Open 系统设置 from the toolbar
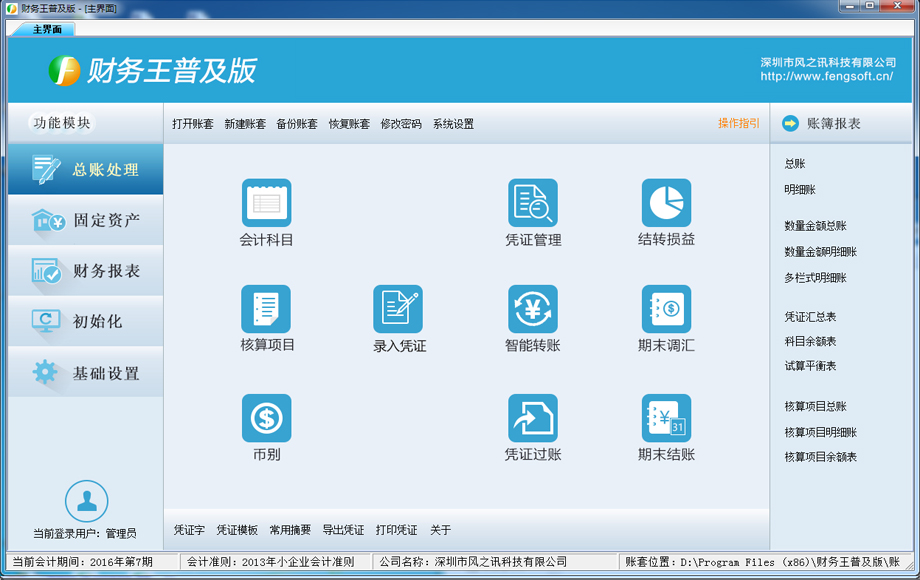The width and height of the screenshot is (920, 580). tap(453, 124)
